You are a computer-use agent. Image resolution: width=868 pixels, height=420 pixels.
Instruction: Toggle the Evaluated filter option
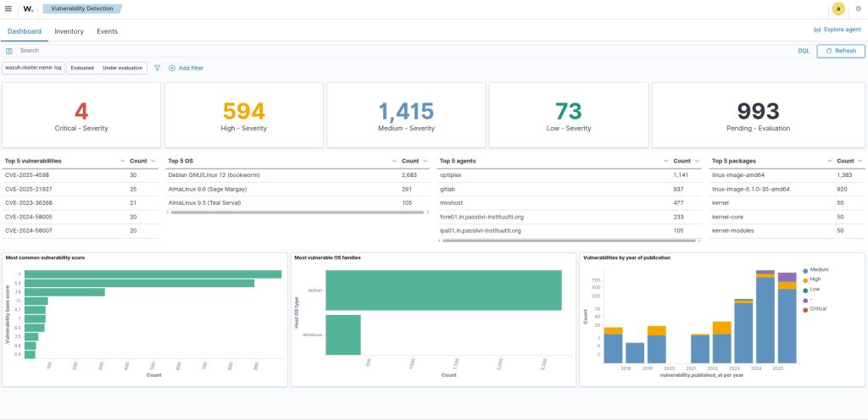tap(82, 68)
